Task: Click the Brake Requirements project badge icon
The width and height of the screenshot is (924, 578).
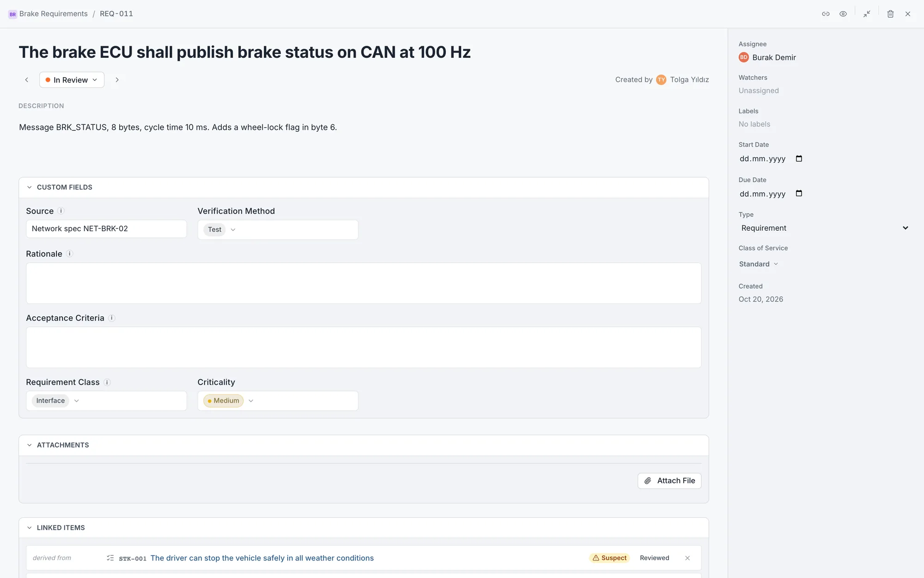Action: (12, 14)
